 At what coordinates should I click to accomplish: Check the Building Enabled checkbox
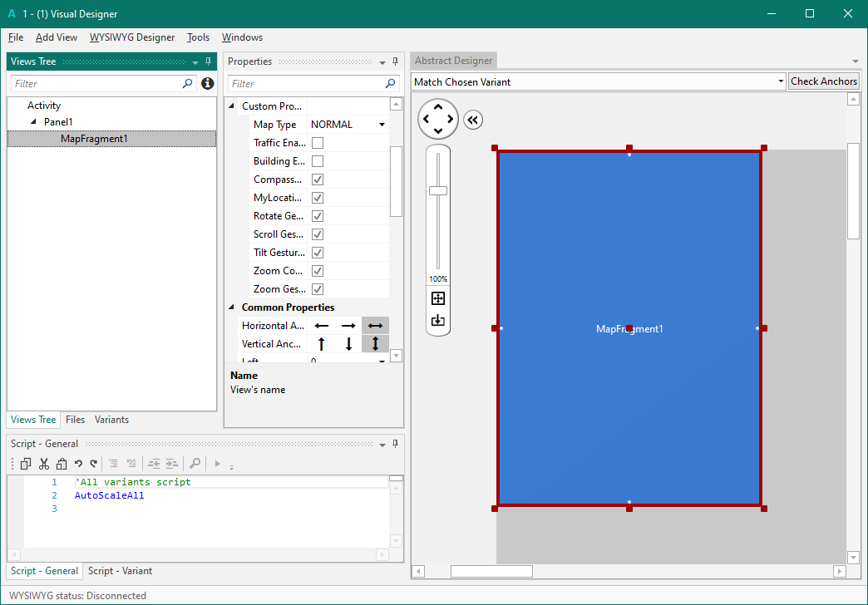tap(318, 161)
